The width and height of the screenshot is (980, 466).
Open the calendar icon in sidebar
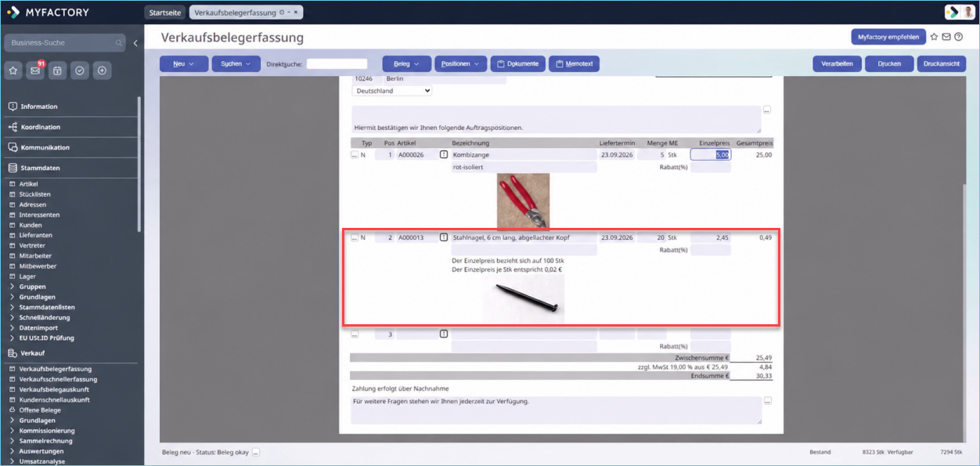[57, 70]
